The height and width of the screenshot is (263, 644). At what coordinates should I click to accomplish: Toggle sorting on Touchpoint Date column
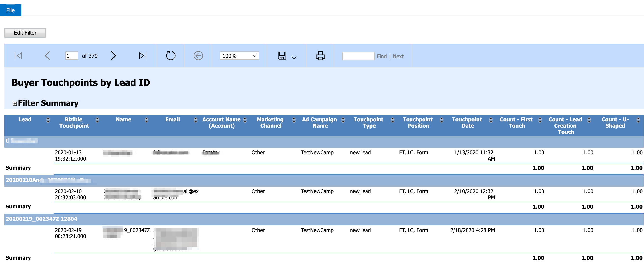click(x=491, y=120)
